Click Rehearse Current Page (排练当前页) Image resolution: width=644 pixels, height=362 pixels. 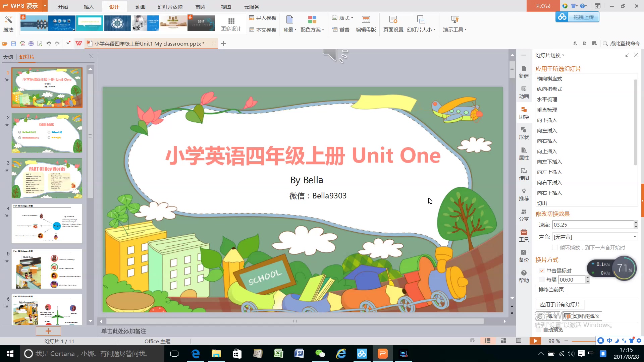[551, 290]
